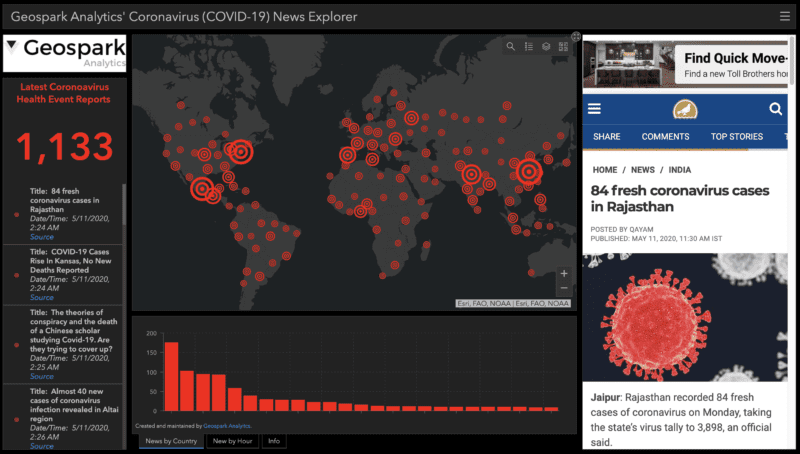This screenshot has height=454, width=800.
Task: Switch to the News by Hour tab
Action: [232, 441]
